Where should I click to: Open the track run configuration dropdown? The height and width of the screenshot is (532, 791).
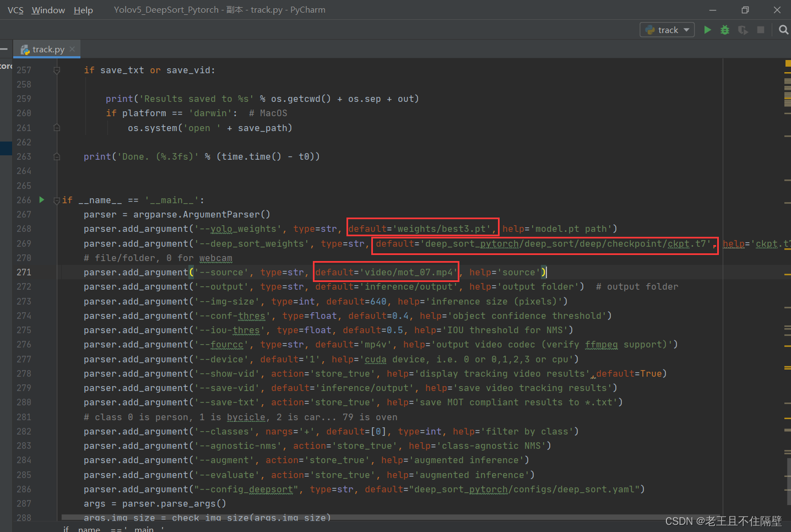pyautogui.click(x=667, y=30)
